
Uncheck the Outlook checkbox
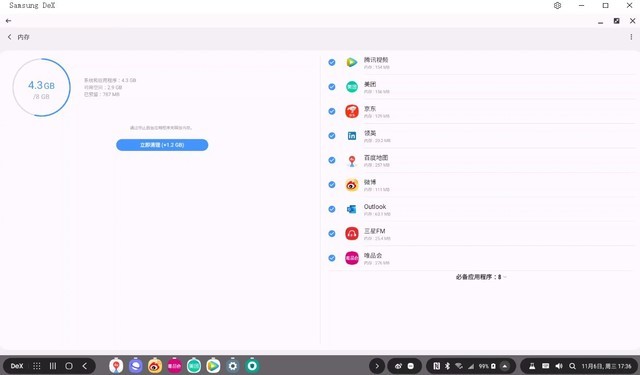point(332,209)
